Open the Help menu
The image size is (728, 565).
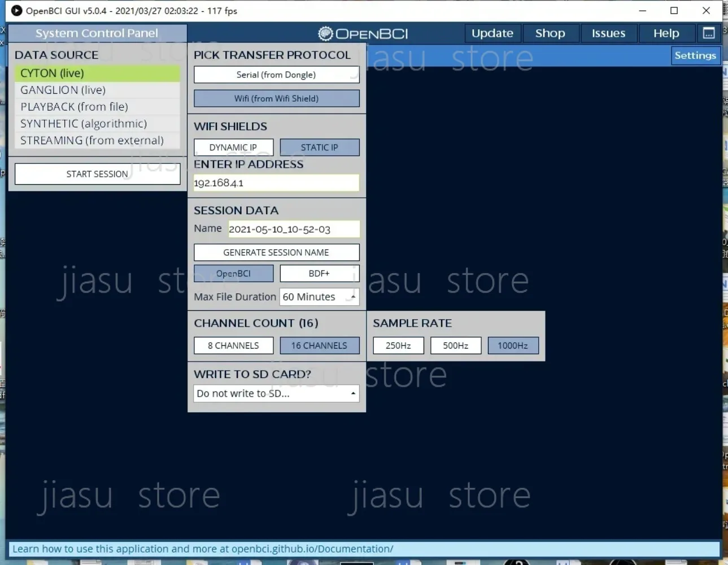click(666, 33)
